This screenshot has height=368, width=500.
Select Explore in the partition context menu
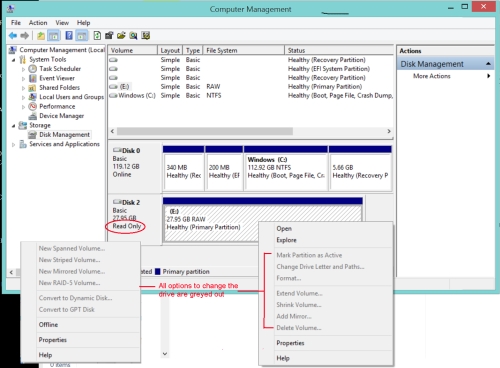(286, 240)
